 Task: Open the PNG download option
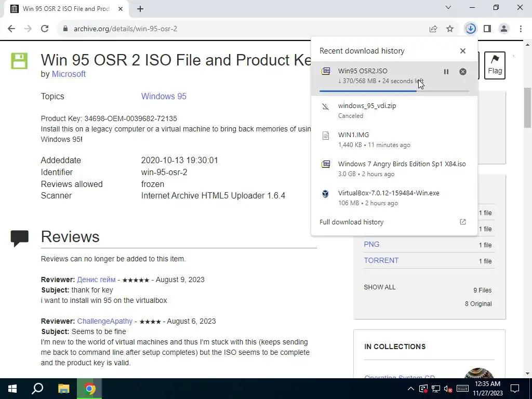pos(371,244)
